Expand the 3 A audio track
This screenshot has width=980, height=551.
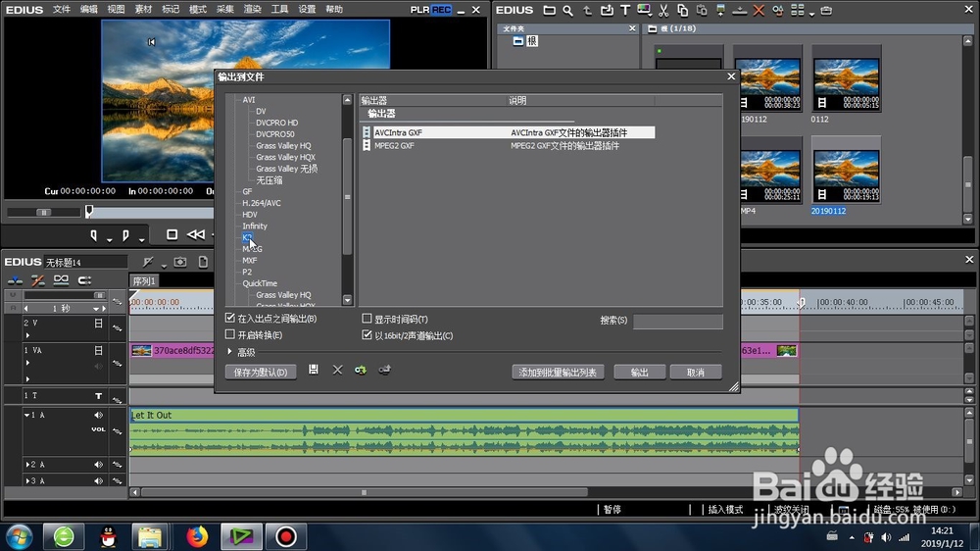[x=26, y=481]
